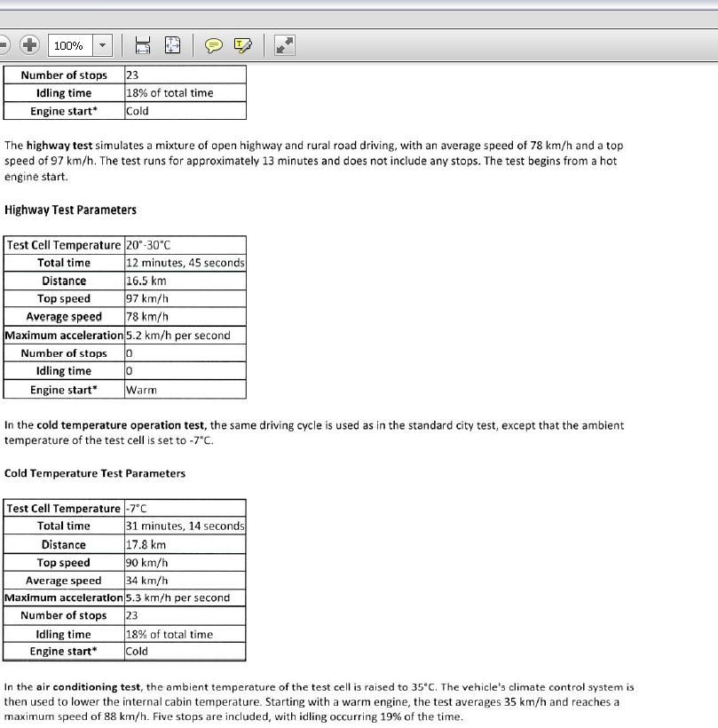Select the fit-to-width scrolling icon

tap(144, 45)
